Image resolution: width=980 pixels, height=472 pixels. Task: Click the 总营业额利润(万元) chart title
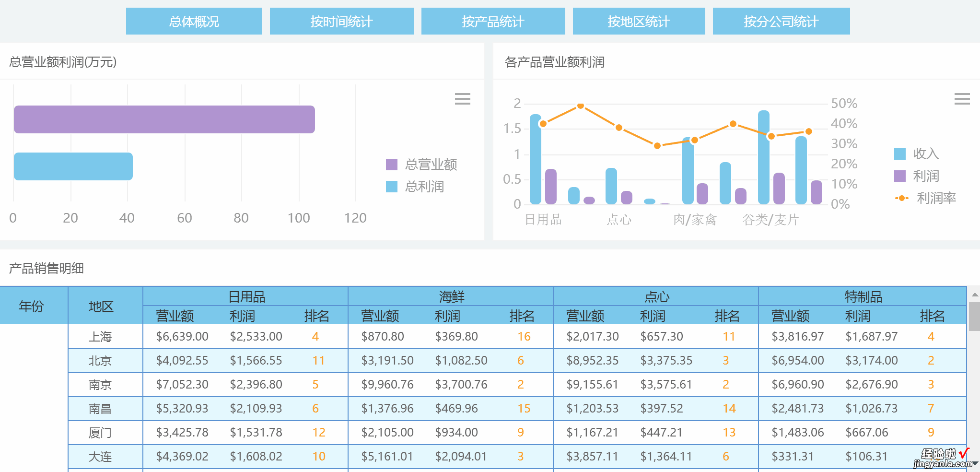63,62
